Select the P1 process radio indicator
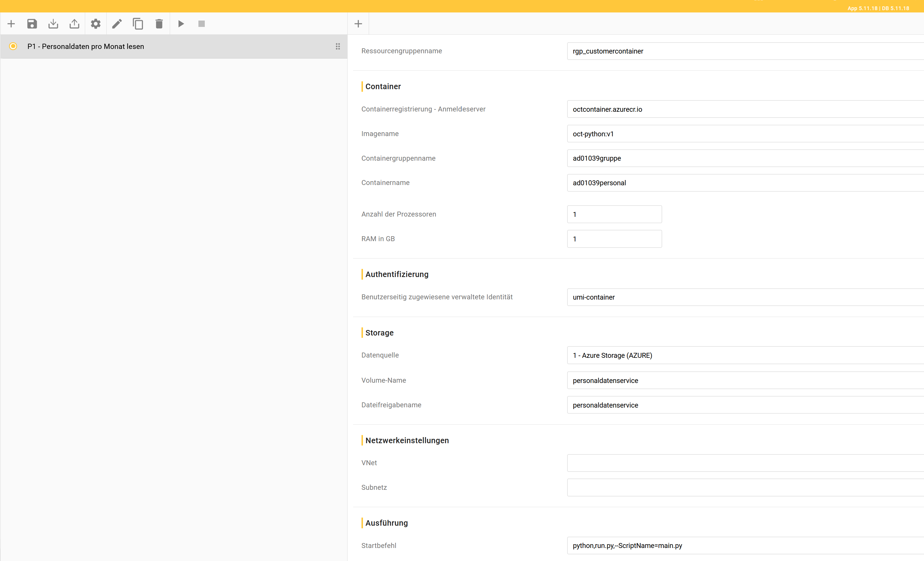Image resolution: width=924 pixels, height=561 pixels. coord(13,46)
